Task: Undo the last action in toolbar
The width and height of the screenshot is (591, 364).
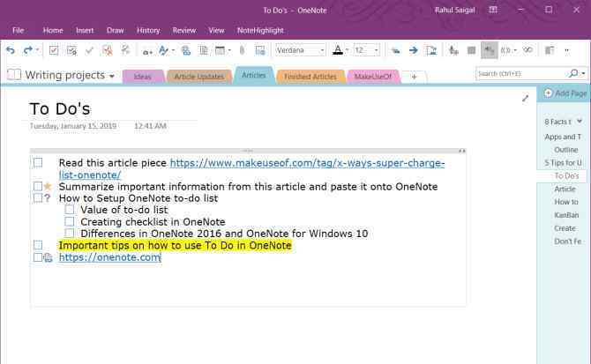Action: (11, 50)
